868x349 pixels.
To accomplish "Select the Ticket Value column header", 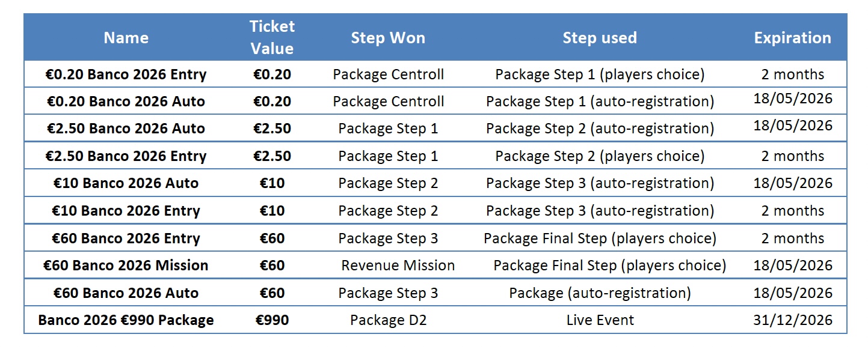I will [x=272, y=37].
